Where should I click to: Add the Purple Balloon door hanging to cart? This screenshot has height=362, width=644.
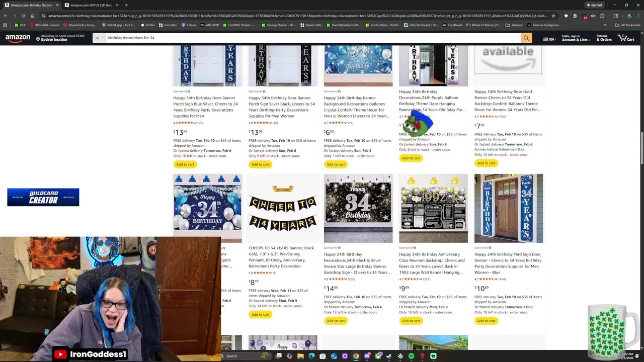click(411, 158)
